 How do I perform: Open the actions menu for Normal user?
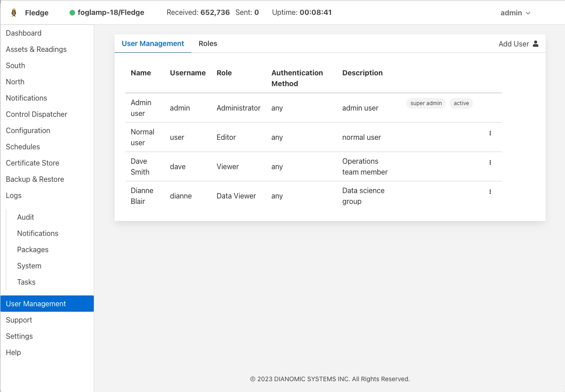[x=490, y=133]
